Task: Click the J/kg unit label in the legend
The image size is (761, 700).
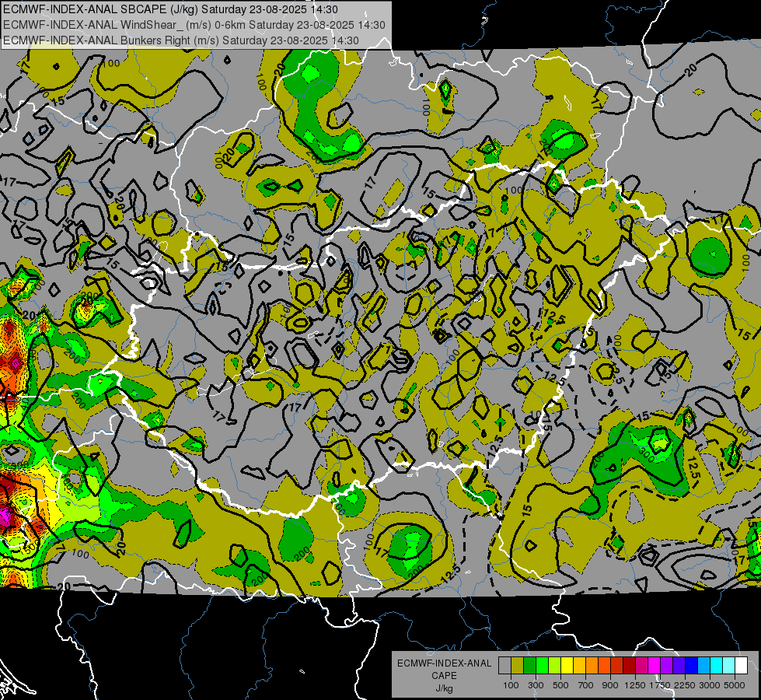Action: click(x=444, y=688)
